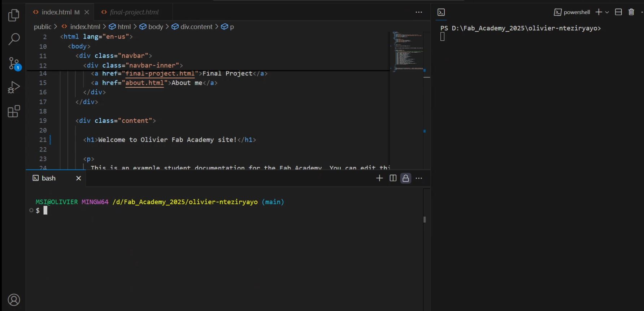Click the bash terminal path text

(x=185, y=202)
